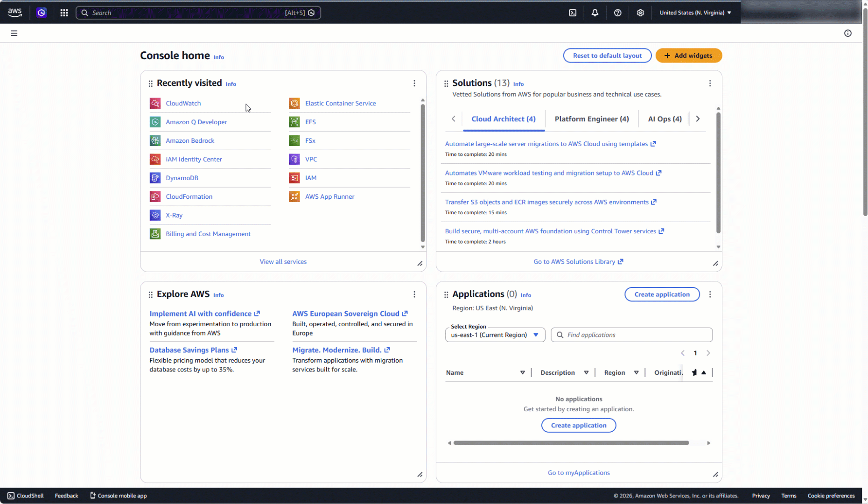This screenshot has height=504, width=868.
Task: Click the FSx icon
Action: pyautogui.click(x=294, y=140)
